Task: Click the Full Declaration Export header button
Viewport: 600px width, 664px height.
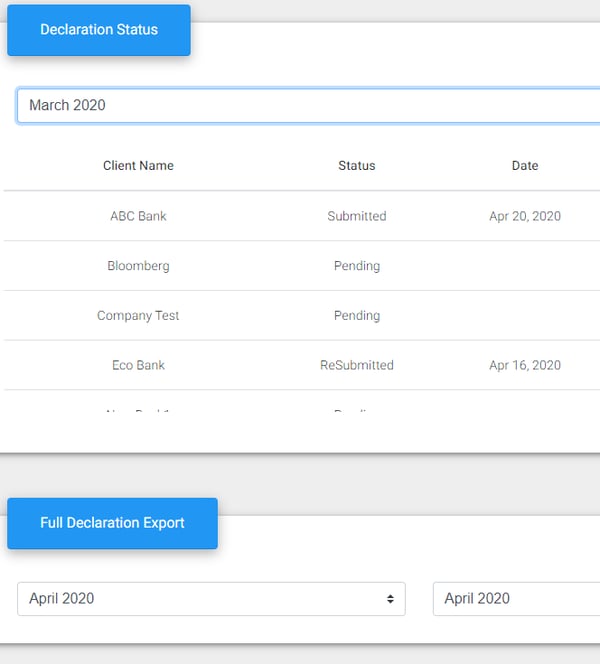Action: coord(112,523)
